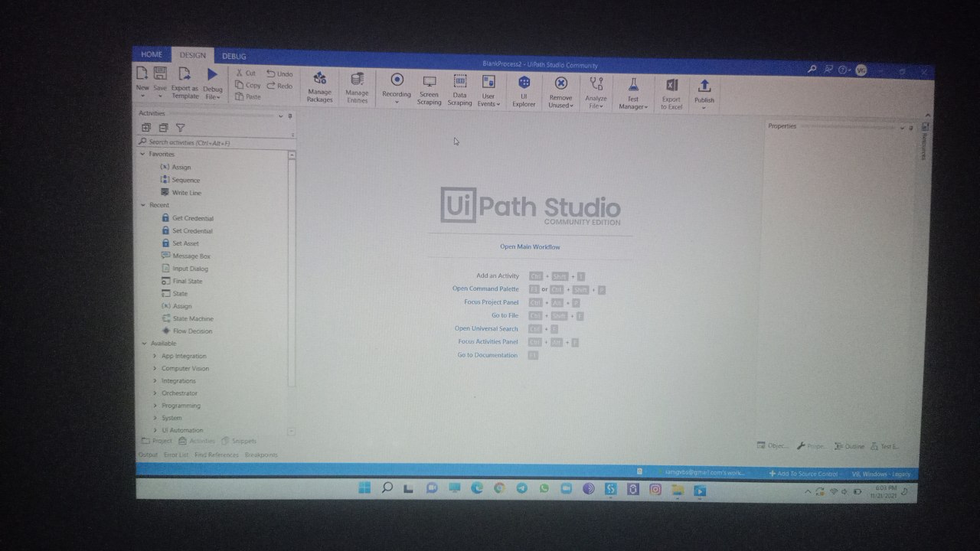Launch Data Scraping wizard
The height and width of the screenshot is (551, 980).
coord(459,90)
